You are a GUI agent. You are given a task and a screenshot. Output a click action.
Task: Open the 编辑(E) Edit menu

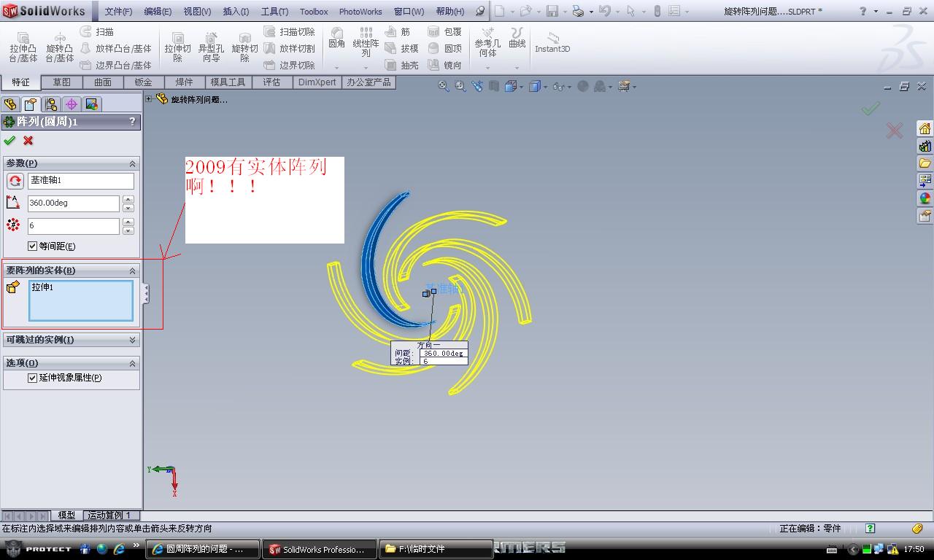pos(158,12)
